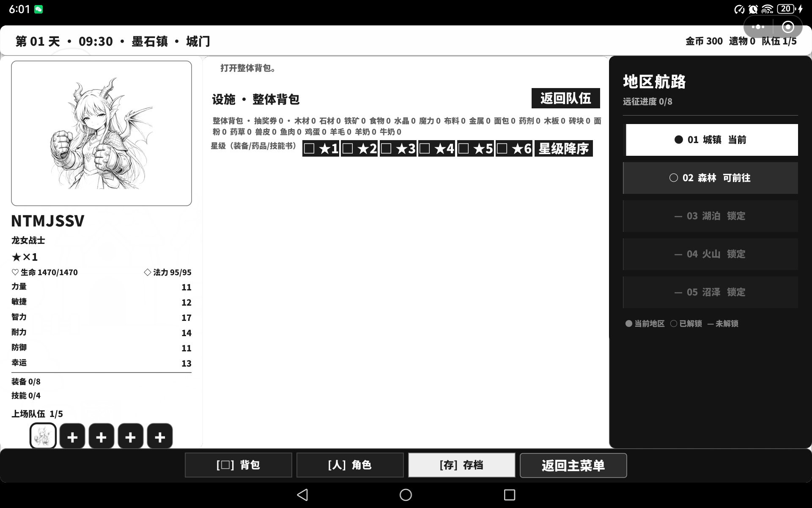
Task: Select route 02 森林 可前往
Action: [x=711, y=178]
